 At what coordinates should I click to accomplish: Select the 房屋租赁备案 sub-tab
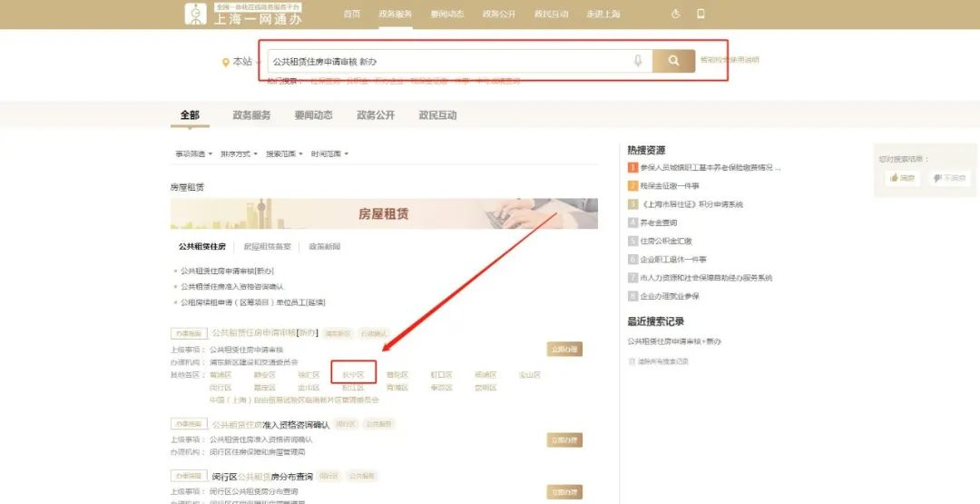click(x=268, y=247)
